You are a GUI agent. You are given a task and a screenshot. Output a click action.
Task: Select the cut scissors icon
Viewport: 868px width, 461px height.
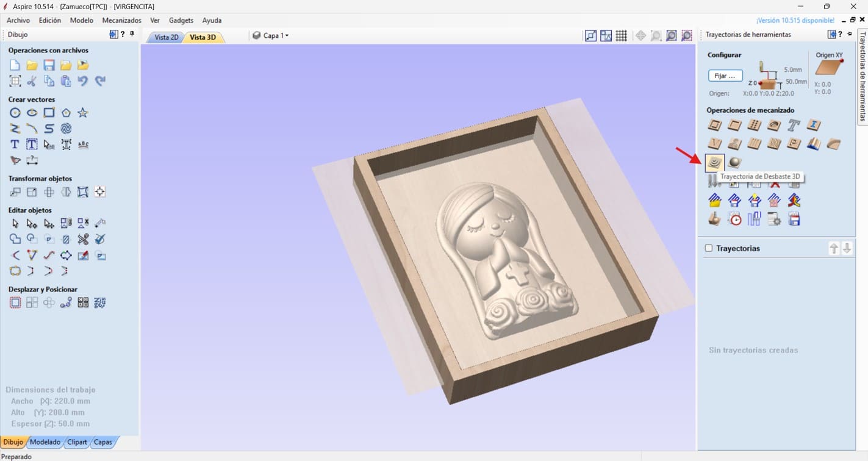32,80
